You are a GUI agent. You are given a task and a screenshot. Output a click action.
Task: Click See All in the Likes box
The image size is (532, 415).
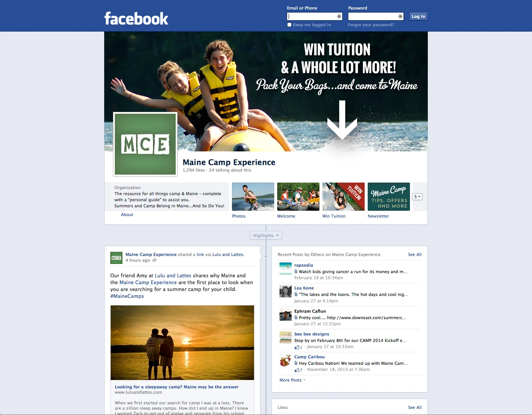pos(414,407)
